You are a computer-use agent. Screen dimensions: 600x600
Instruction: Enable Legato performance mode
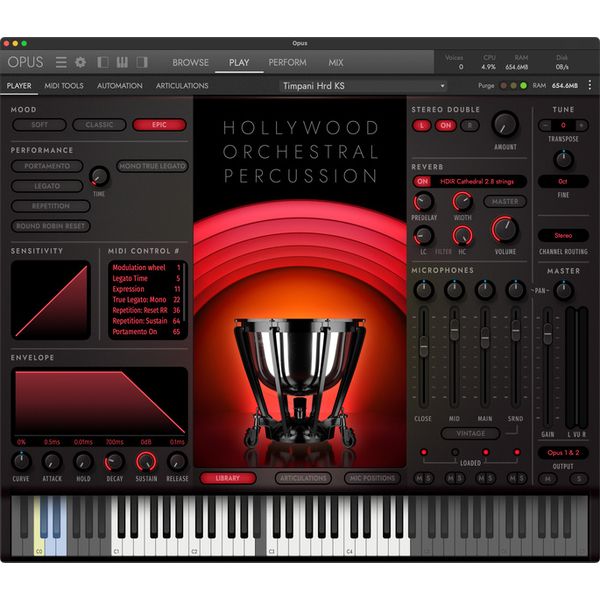47,186
